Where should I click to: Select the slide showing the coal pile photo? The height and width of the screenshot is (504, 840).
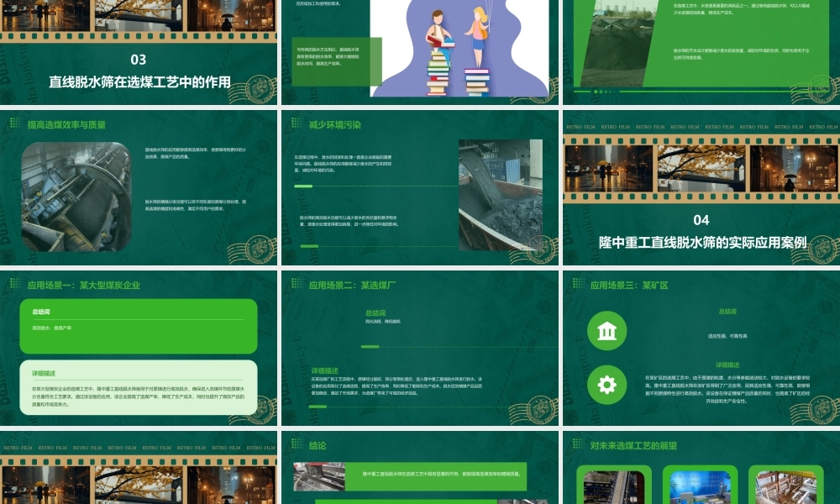[x=701, y=52]
